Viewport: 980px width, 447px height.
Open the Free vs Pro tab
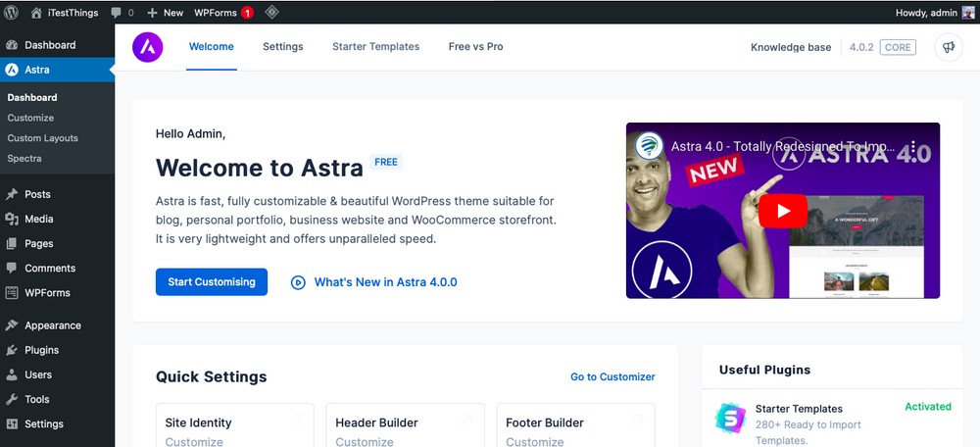pos(475,47)
